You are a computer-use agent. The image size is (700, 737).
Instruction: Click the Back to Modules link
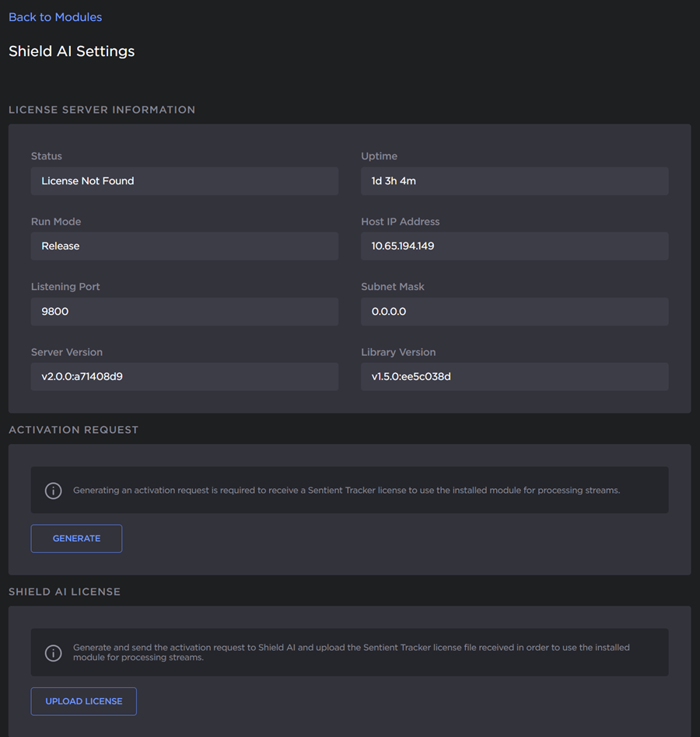55,17
